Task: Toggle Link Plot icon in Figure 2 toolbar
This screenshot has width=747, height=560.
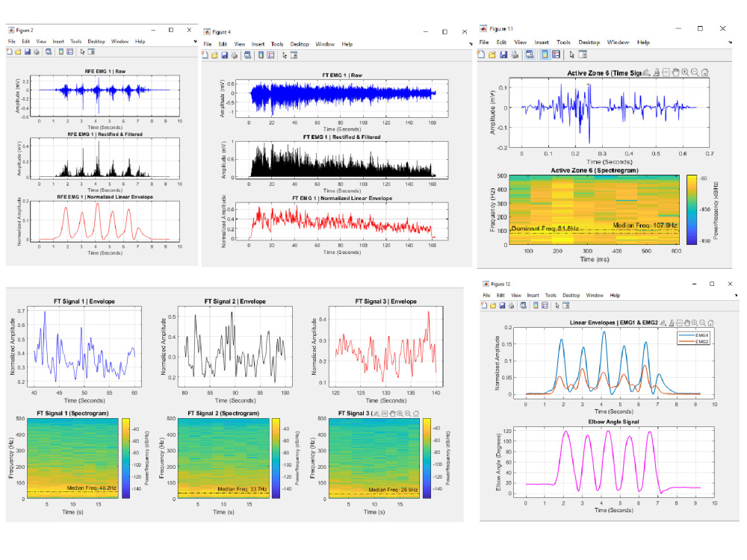Action: tap(49, 52)
